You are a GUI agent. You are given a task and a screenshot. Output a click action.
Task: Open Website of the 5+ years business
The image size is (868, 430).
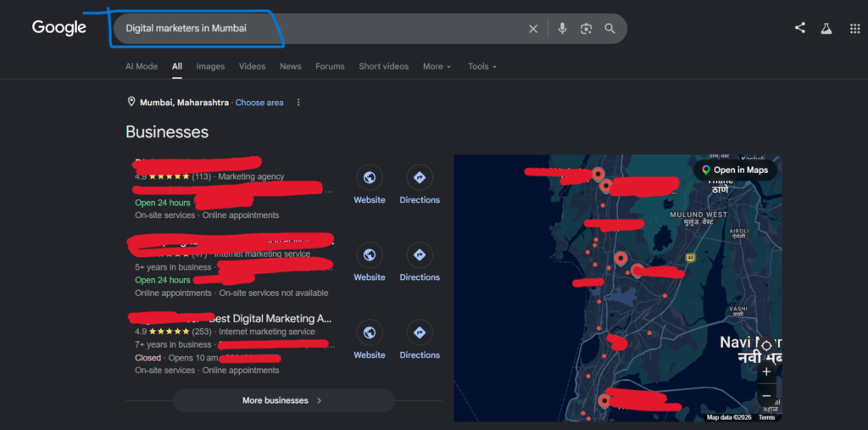[370, 263]
